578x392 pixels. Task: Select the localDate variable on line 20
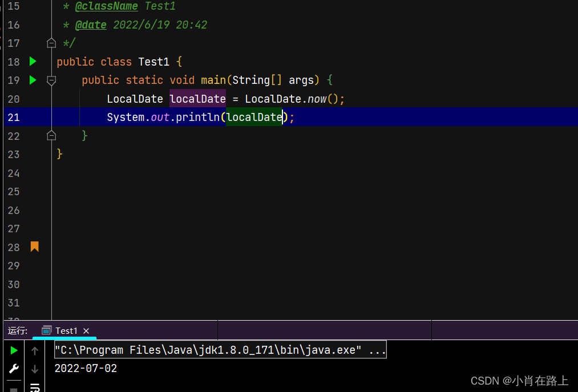197,98
